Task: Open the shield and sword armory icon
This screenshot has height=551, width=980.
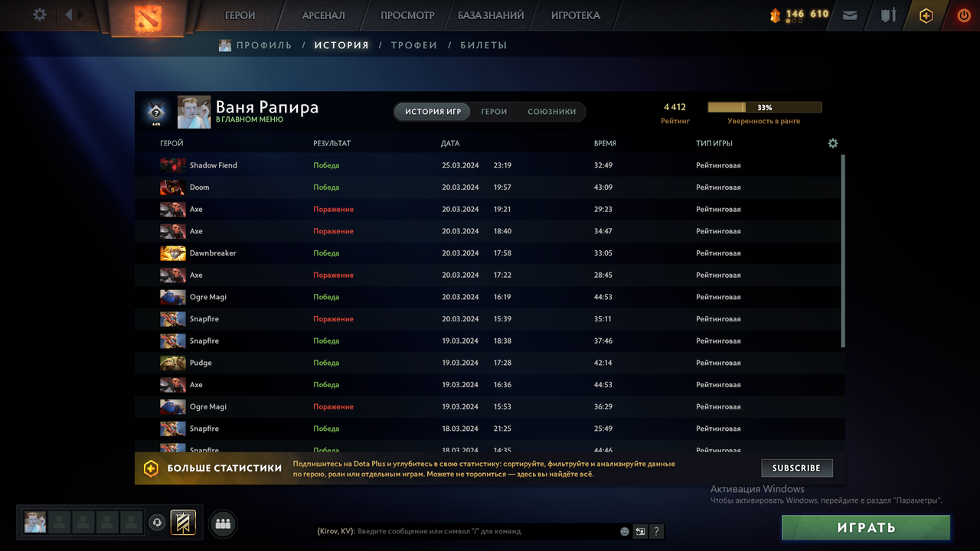Action: click(x=888, y=15)
